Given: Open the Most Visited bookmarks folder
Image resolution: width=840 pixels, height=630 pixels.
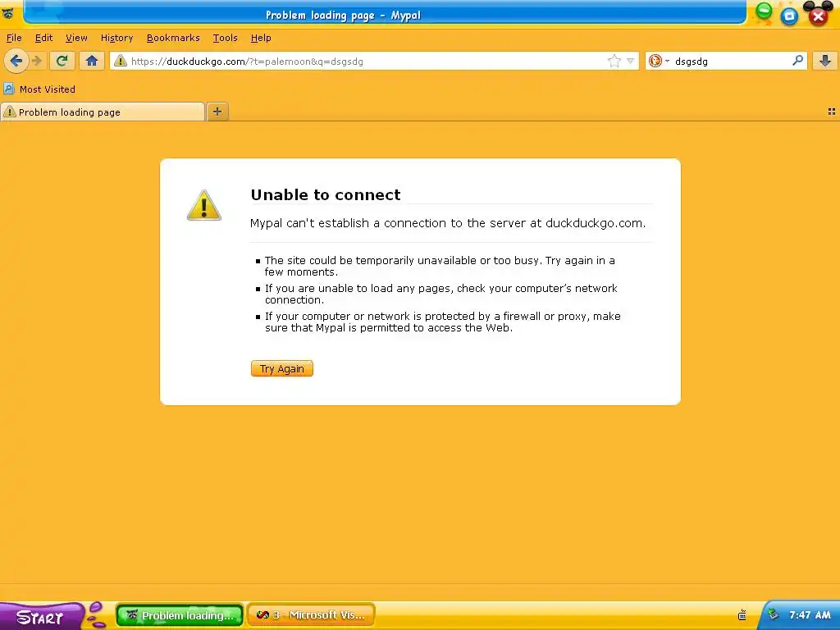Looking at the screenshot, I should pos(39,89).
